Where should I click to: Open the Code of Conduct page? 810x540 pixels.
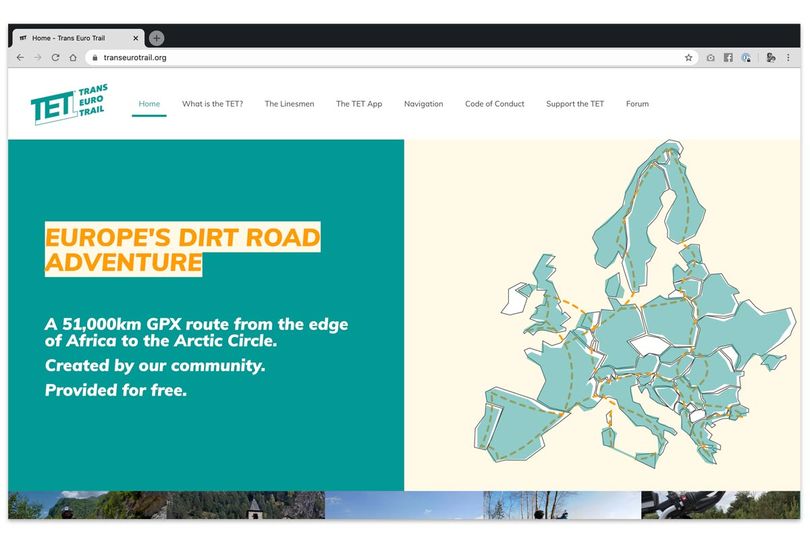pos(494,103)
